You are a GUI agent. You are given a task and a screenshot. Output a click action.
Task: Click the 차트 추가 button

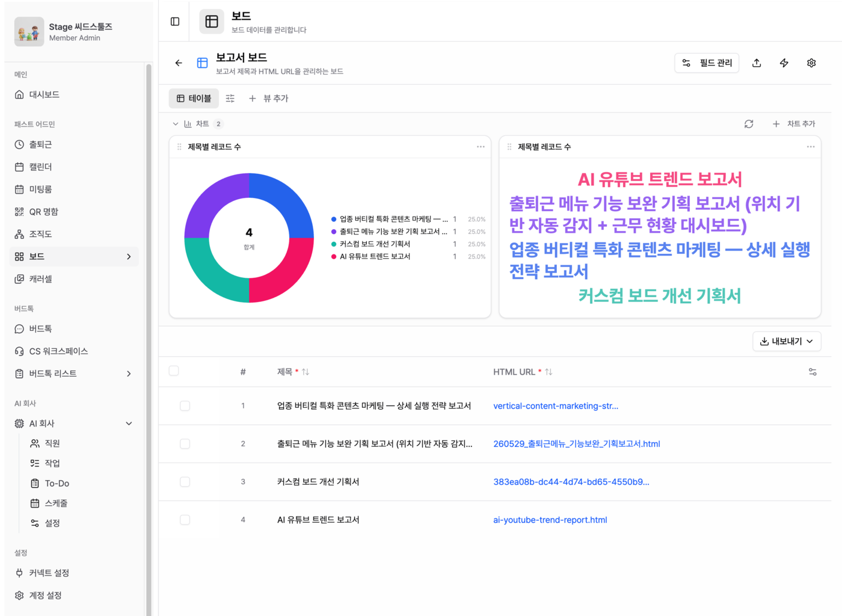pyautogui.click(x=794, y=124)
